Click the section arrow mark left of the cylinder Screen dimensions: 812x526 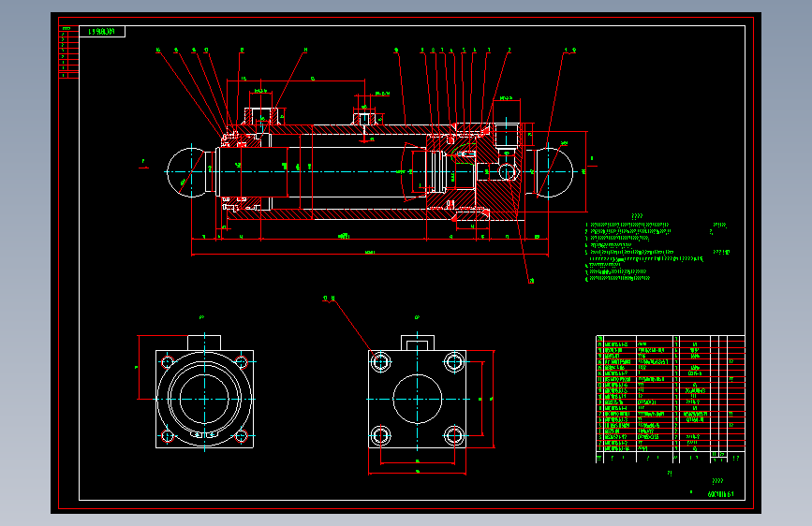coord(143,164)
